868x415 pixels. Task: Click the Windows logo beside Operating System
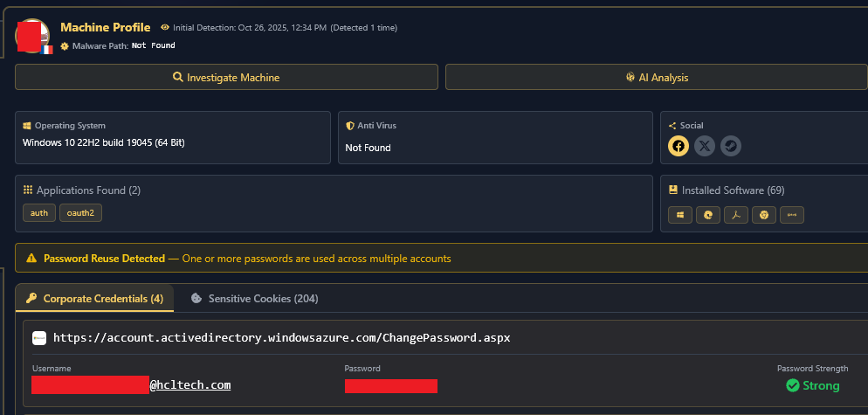coord(26,126)
